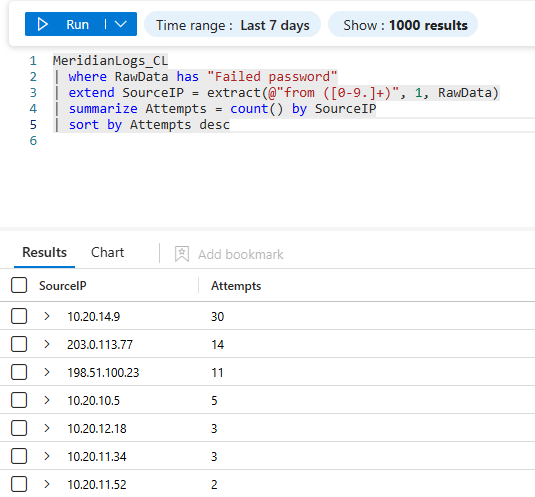The height and width of the screenshot is (497, 535).
Task: Check the row for 10.20.14.9
Action: (x=19, y=316)
